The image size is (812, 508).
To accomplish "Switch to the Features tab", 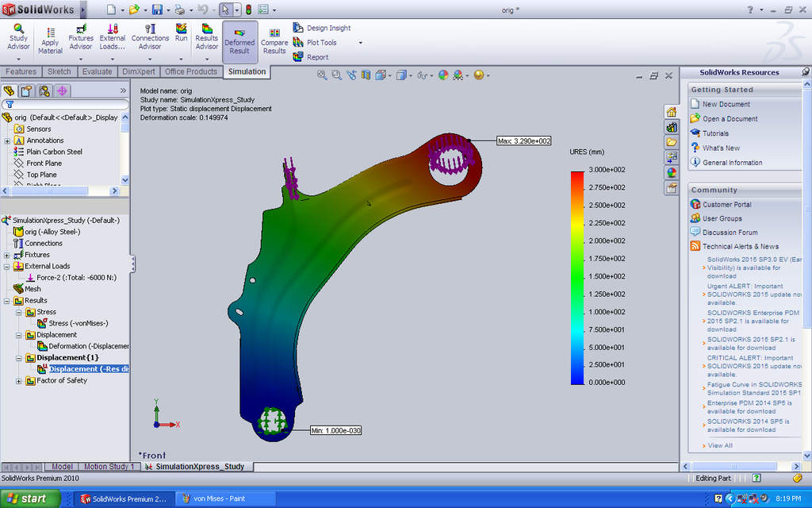I will tap(21, 71).
